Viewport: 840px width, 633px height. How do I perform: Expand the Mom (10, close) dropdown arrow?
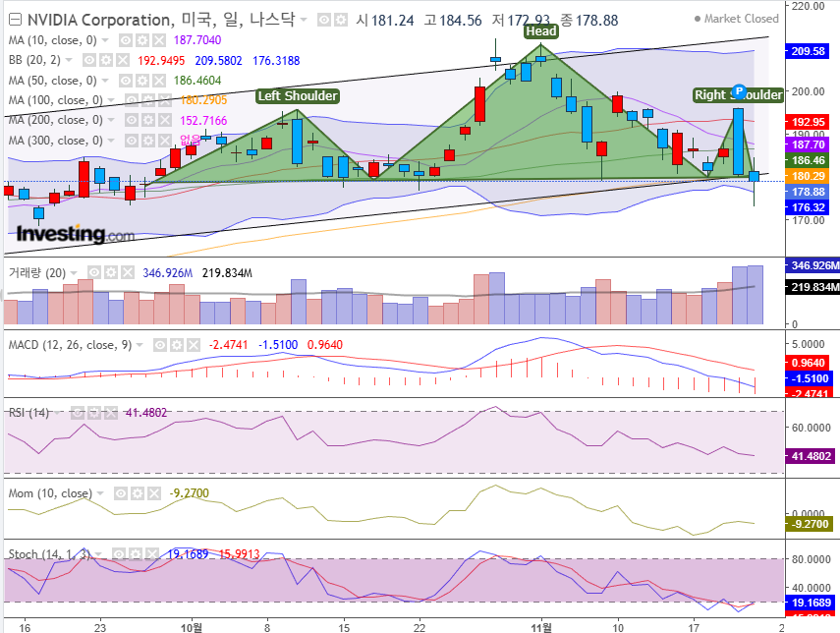pyautogui.click(x=100, y=493)
